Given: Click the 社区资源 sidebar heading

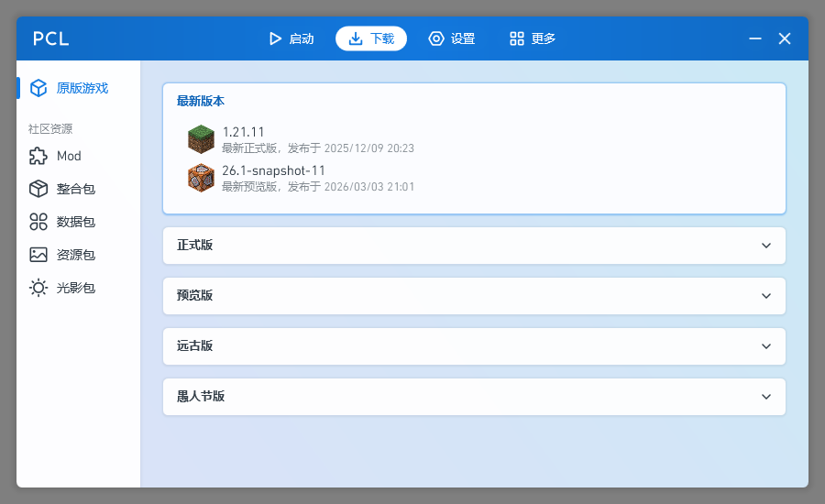Looking at the screenshot, I should point(50,129).
